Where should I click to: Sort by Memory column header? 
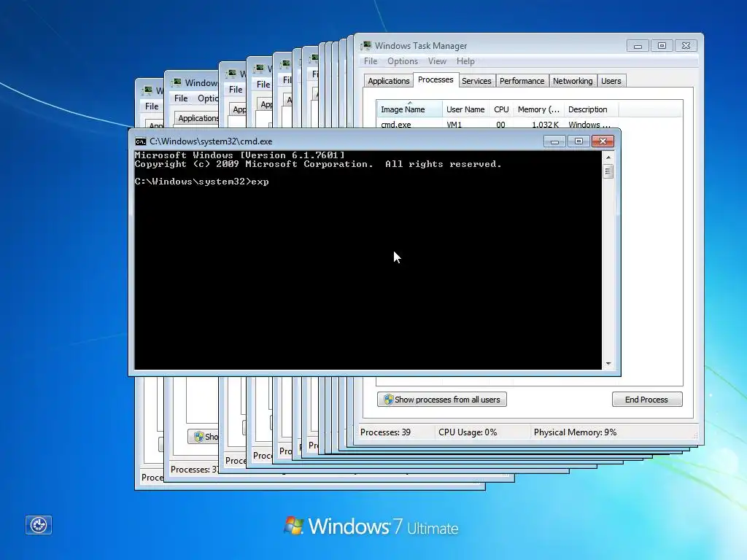538,109
